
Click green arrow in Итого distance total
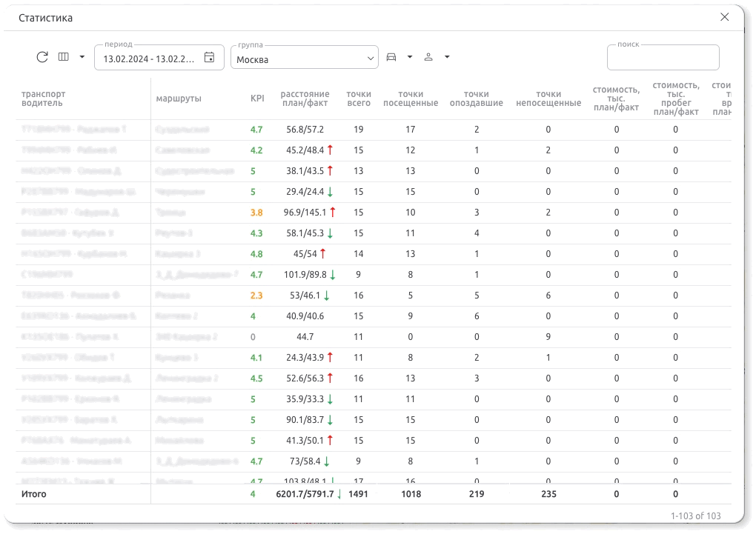[x=339, y=494]
